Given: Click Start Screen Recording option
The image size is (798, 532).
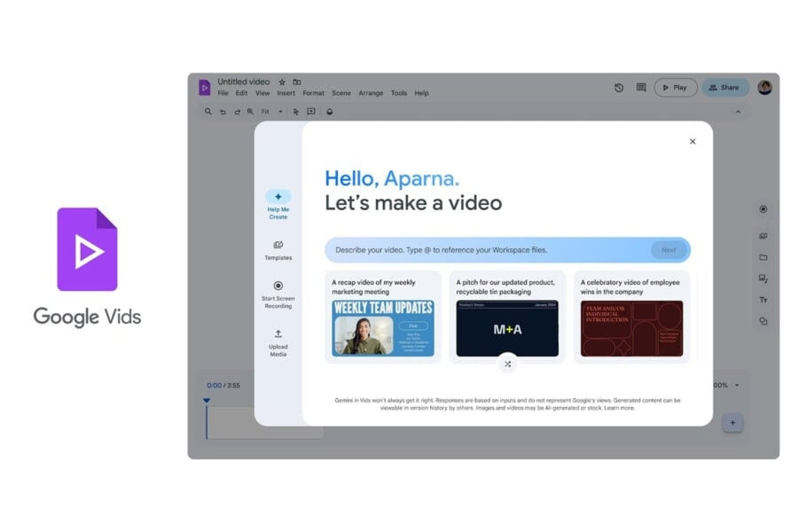Looking at the screenshot, I should 278,294.
